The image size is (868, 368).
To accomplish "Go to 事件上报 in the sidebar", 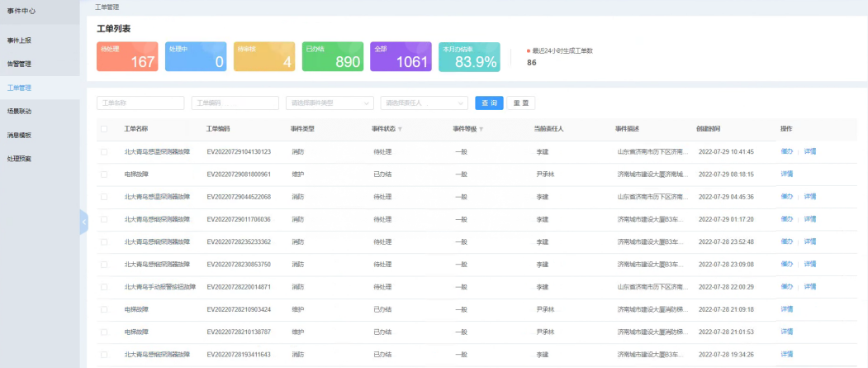I will click(x=20, y=40).
